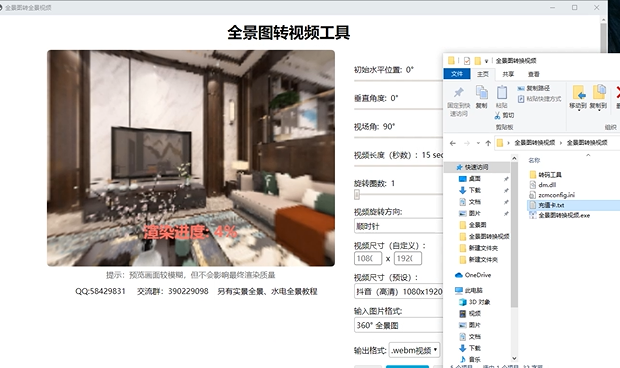Switch to the 主页 ribbon tab
The width and height of the screenshot is (620, 368).
click(482, 74)
